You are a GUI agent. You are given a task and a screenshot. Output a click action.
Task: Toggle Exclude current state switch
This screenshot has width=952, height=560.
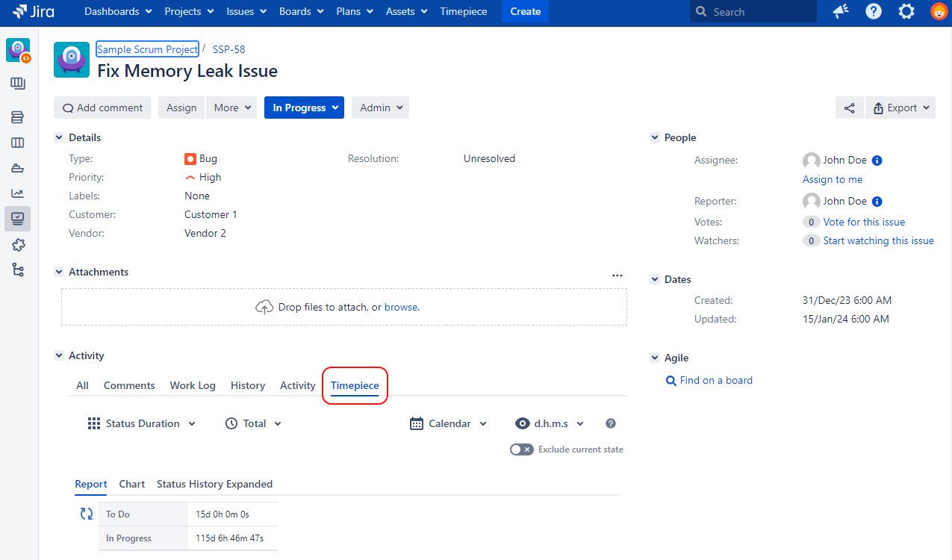click(x=521, y=449)
